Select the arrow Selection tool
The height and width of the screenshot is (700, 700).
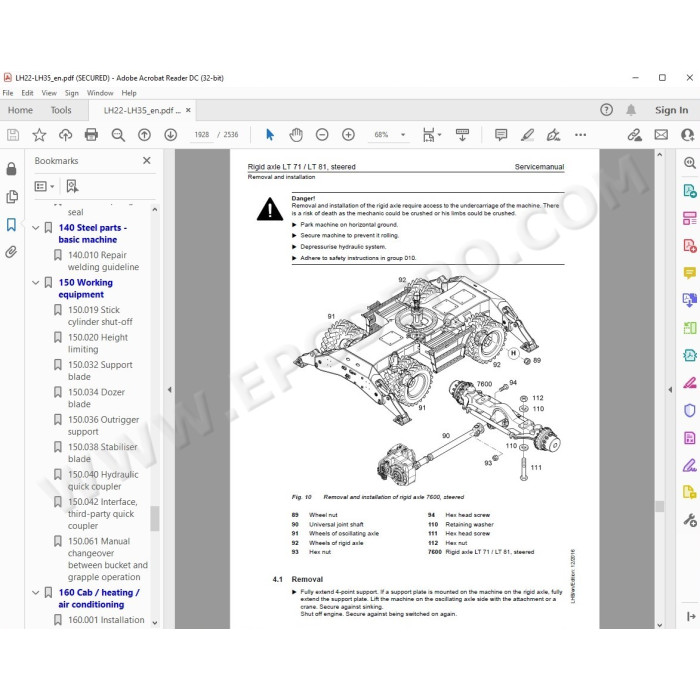coord(270,135)
